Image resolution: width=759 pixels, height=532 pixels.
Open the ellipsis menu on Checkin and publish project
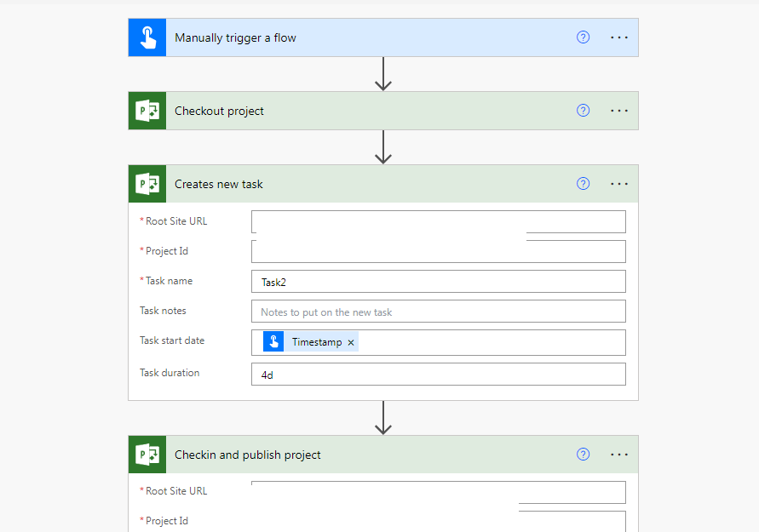tap(619, 455)
